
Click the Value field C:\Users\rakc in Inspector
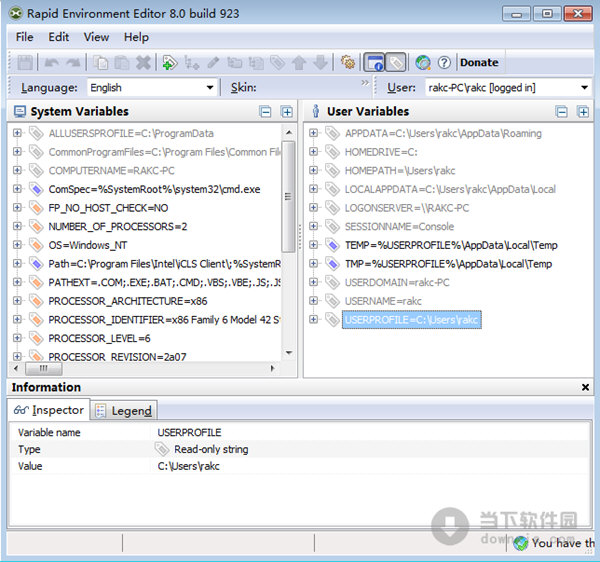point(188,466)
